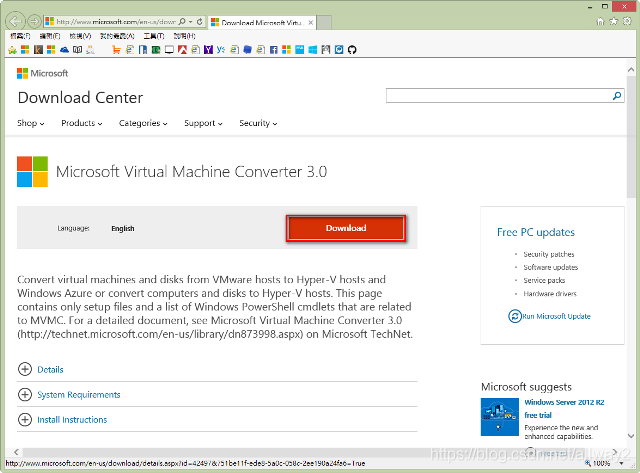Click the English language value
Image resolution: width=640 pixels, height=473 pixels.
pos(123,229)
